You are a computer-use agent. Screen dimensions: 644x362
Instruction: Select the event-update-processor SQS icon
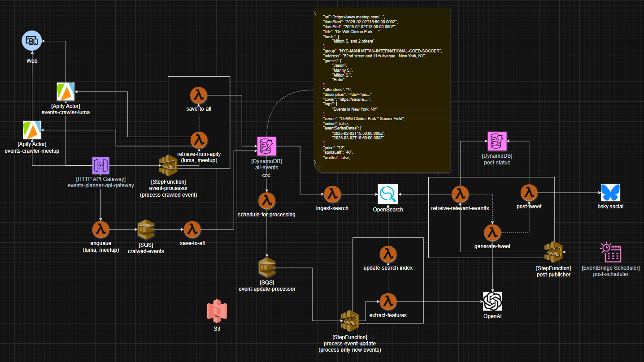[x=267, y=267]
